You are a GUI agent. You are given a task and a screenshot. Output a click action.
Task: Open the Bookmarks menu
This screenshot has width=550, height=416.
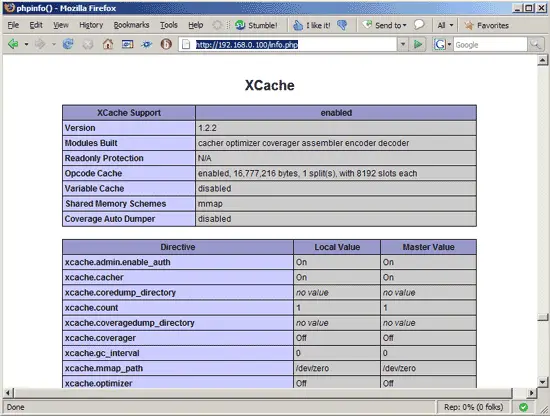click(132, 25)
